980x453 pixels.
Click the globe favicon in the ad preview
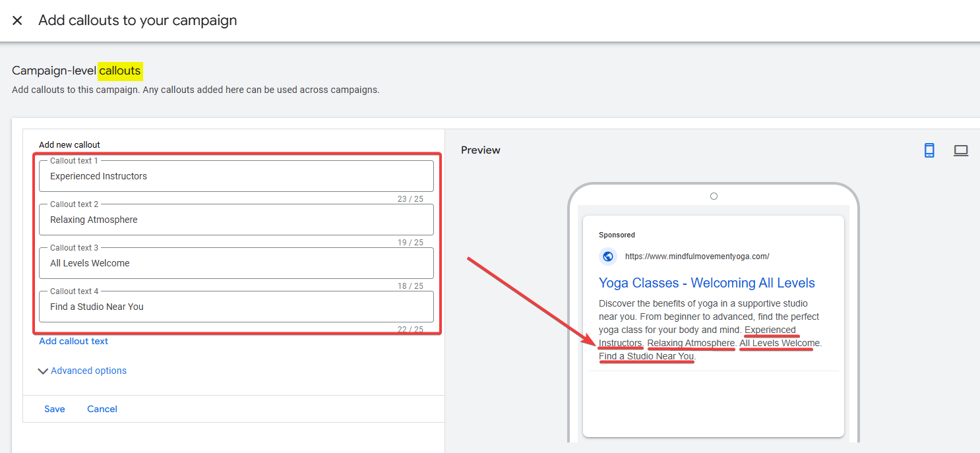pos(607,256)
